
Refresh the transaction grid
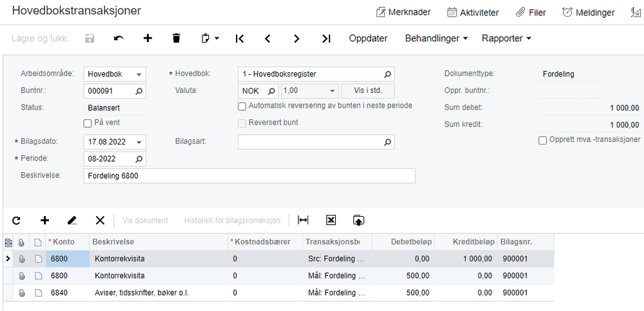[16, 221]
